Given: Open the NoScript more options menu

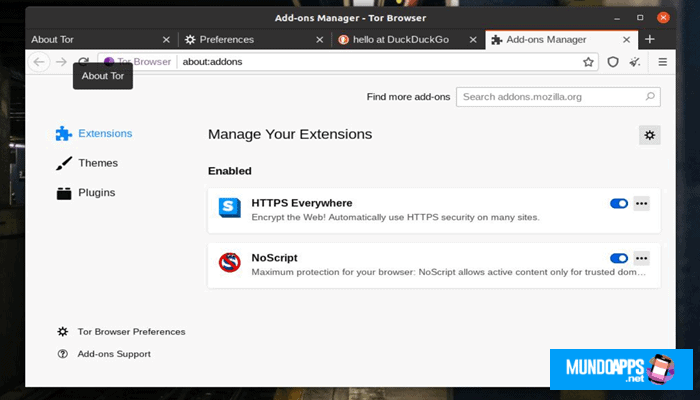Looking at the screenshot, I should [x=642, y=258].
